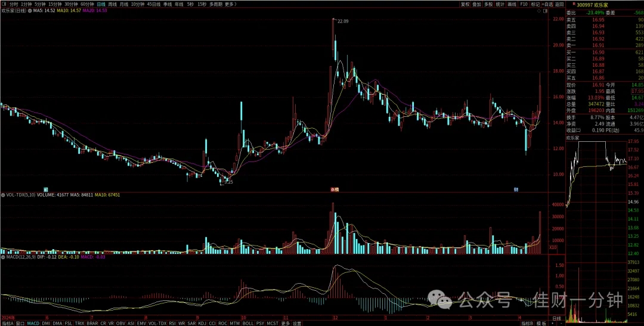Switch to 月线 monthly chart
The height and width of the screenshot is (326, 644).
pos(123,4)
